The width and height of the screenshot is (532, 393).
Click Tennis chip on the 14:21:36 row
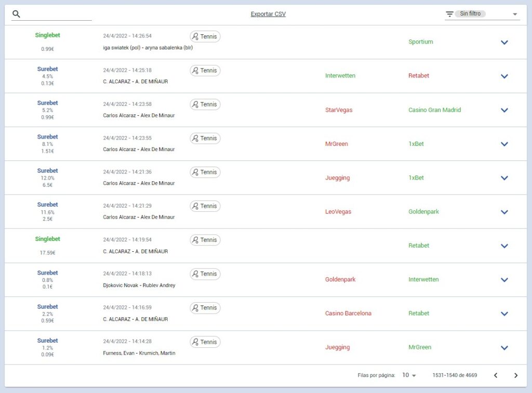205,172
